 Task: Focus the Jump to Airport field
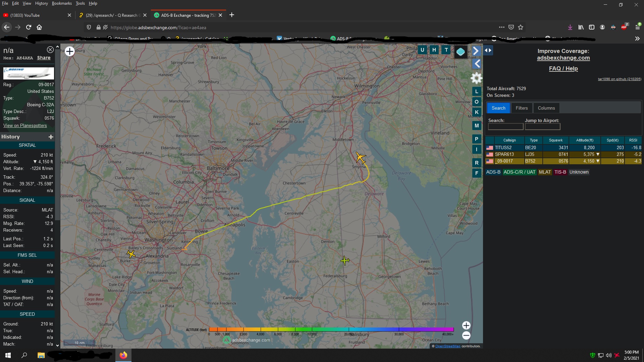[542, 127]
